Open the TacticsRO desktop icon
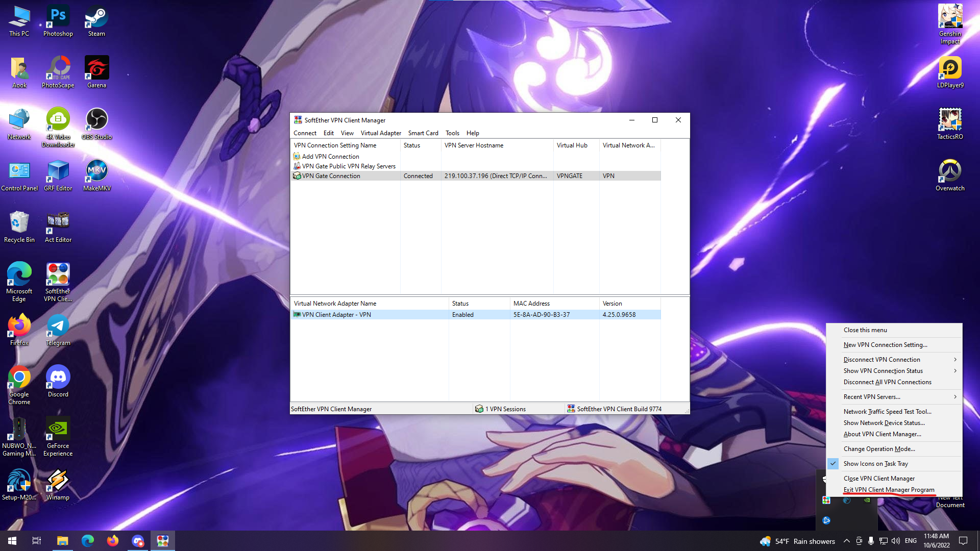Screen dimensions: 980x551 coord(950,124)
